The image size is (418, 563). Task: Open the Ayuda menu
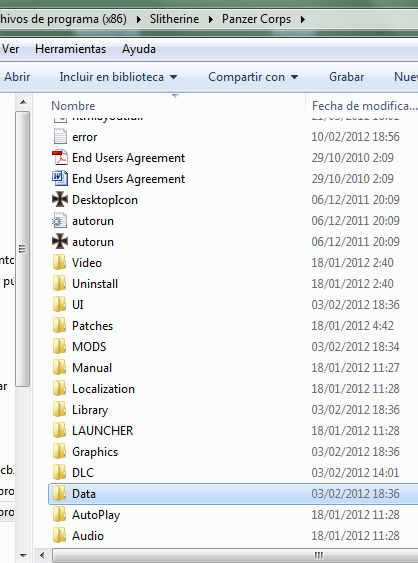click(x=139, y=49)
